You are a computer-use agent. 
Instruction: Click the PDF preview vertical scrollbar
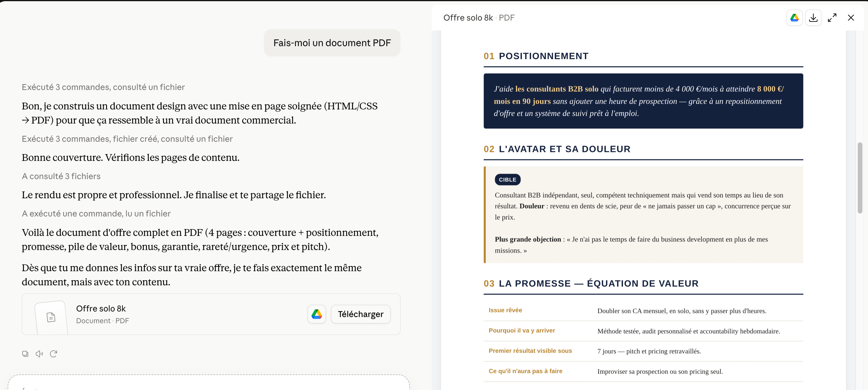859,178
